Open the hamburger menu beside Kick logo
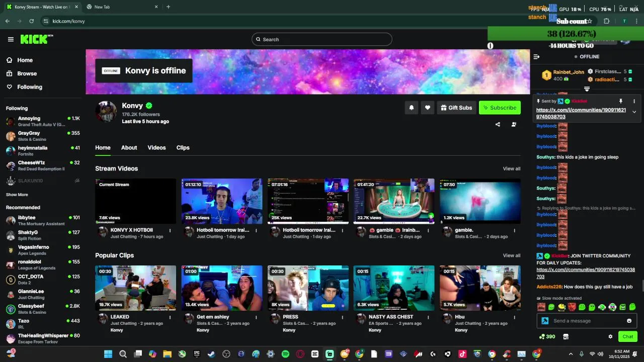Image resolution: width=644 pixels, height=362 pixels. coord(11,39)
